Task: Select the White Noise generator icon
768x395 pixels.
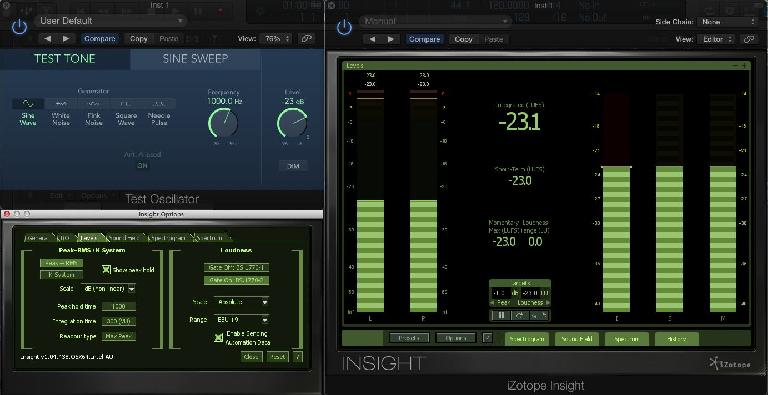Action: click(x=61, y=104)
